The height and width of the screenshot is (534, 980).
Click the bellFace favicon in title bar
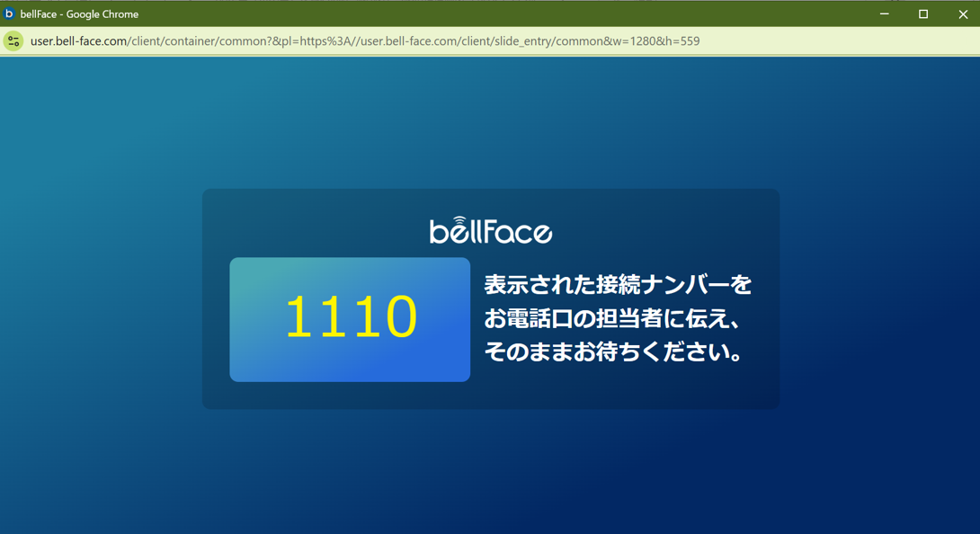tap(9, 13)
